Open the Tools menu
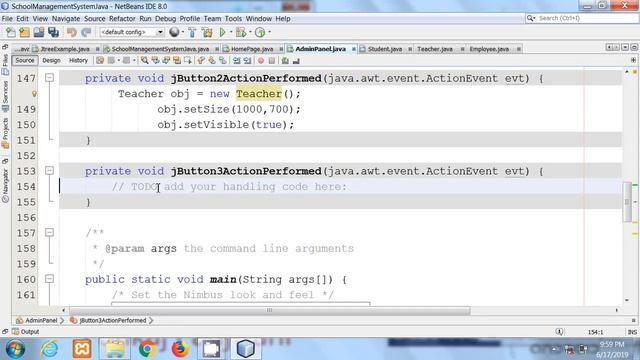Screen dimensions: 640x360 pyautogui.click(x=233, y=19)
